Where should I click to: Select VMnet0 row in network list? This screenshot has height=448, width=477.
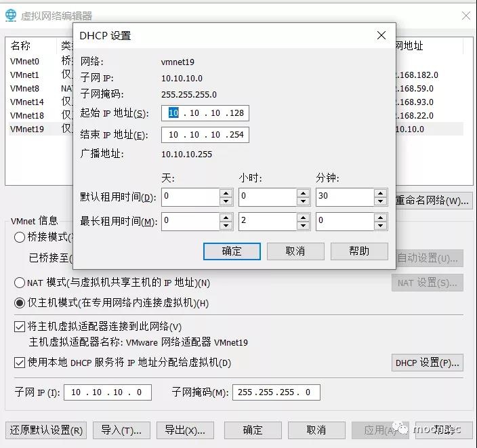41,61
